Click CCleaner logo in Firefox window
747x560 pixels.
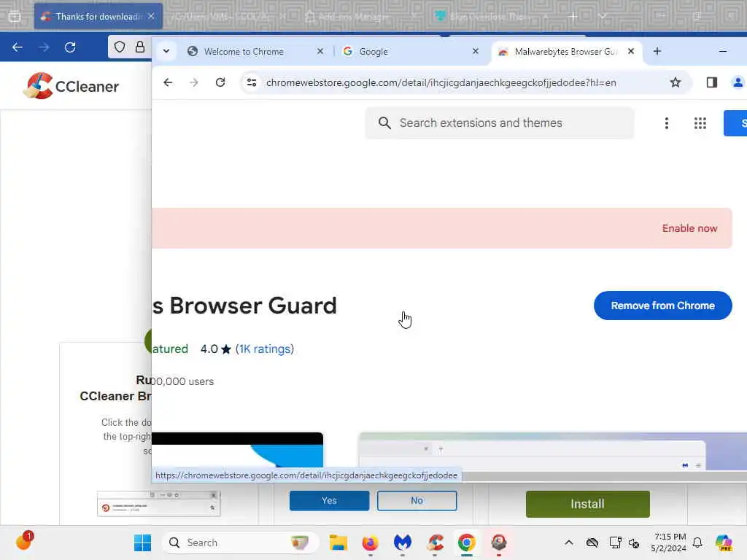pos(71,86)
